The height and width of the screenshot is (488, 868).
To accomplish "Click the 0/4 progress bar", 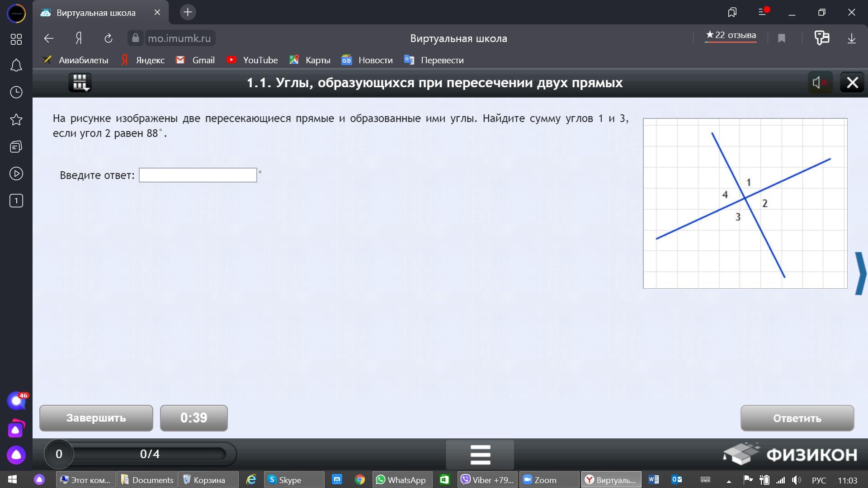I will click(x=150, y=454).
